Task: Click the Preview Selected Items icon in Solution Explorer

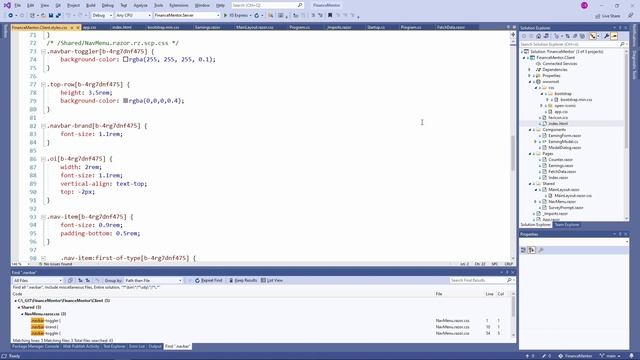Action: (x=614, y=36)
